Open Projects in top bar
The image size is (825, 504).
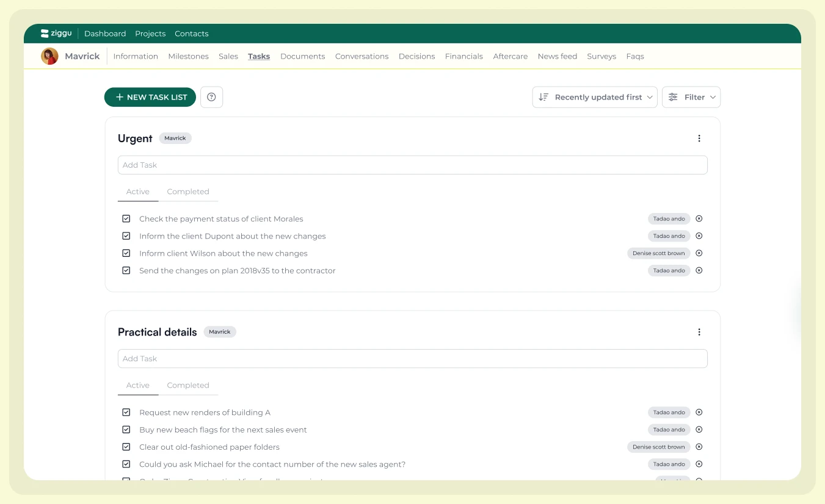coord(150,34)
